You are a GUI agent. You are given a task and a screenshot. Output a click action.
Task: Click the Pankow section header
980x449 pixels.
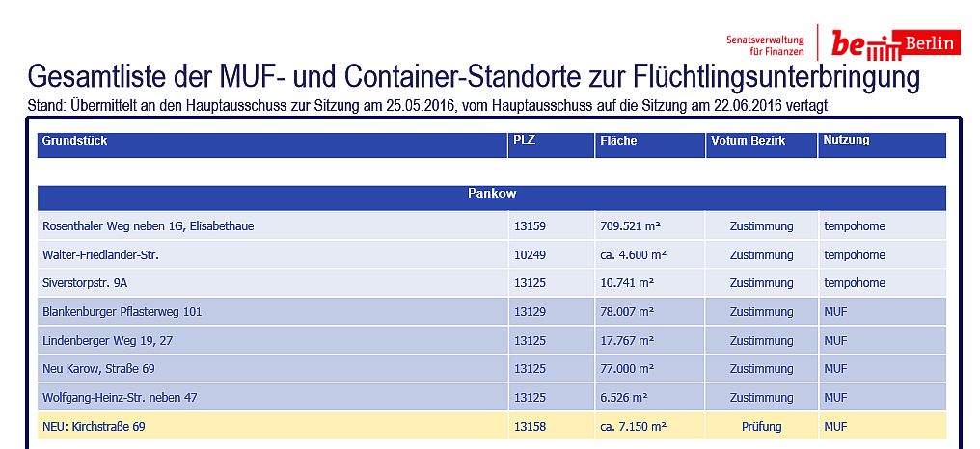[x=492, y=194]
